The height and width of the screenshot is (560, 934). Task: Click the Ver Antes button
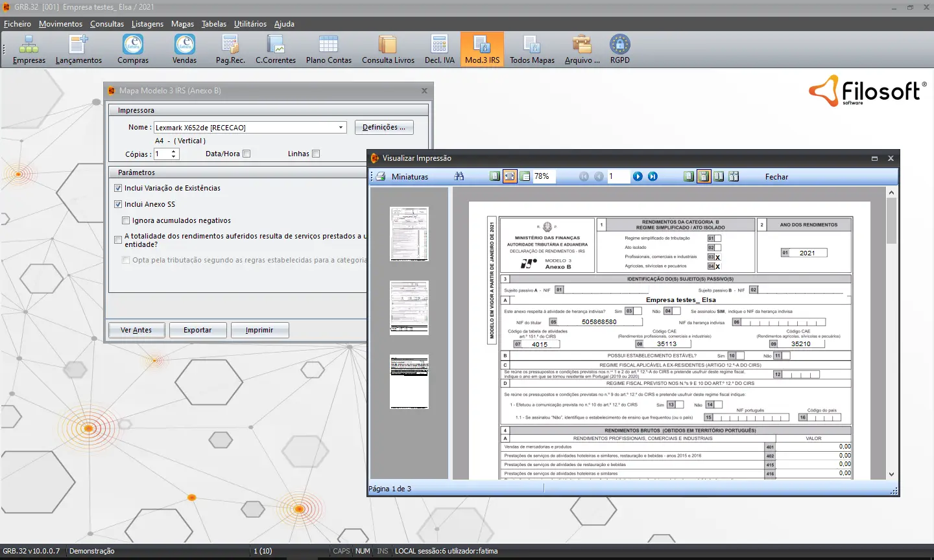(x=136, y=330)
